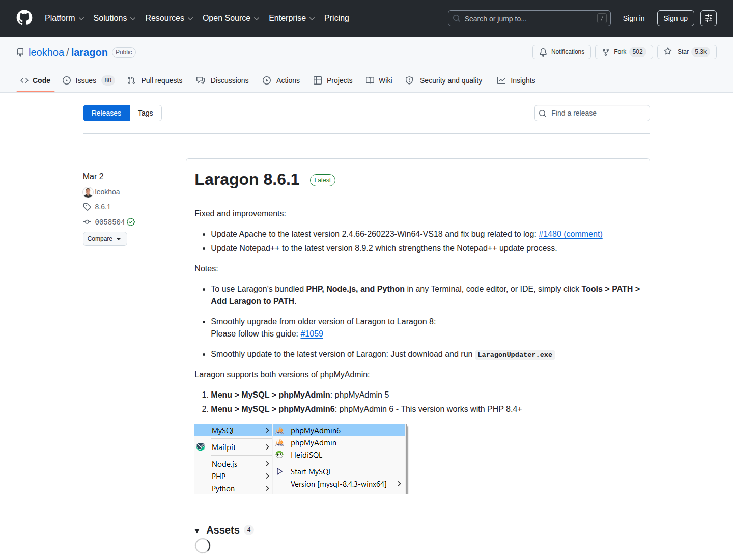Open the laragon repository link
This screenshot has width=733, height=560.
pos(90,52)
